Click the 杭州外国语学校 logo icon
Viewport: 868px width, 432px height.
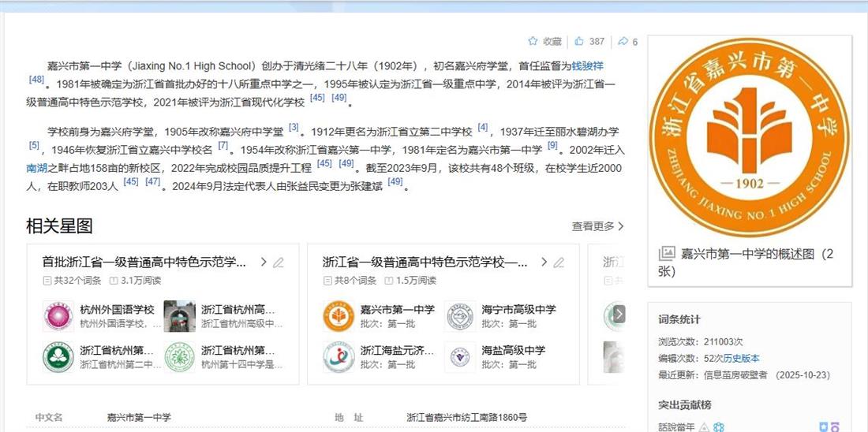tap(58, 316)
